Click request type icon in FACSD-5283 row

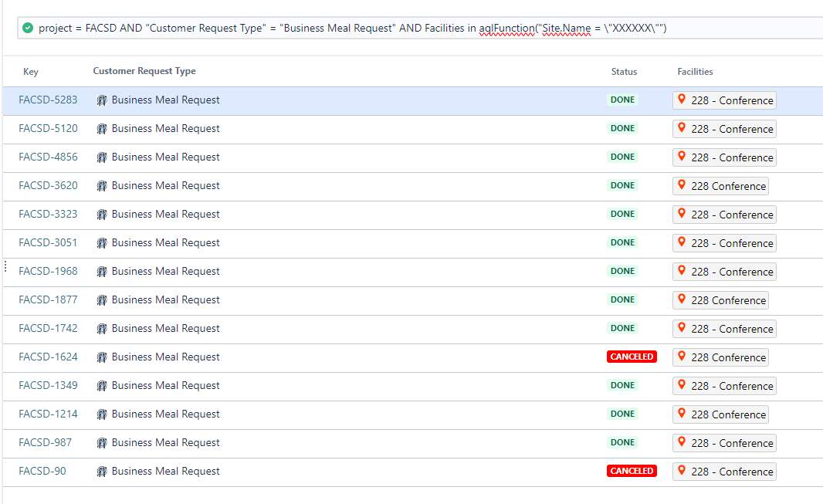tap(102, 100)
